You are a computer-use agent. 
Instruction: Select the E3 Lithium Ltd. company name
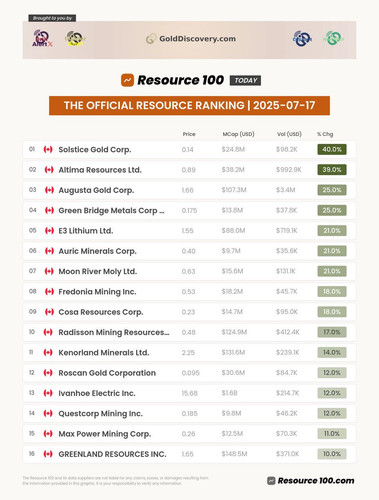[86, 231]
